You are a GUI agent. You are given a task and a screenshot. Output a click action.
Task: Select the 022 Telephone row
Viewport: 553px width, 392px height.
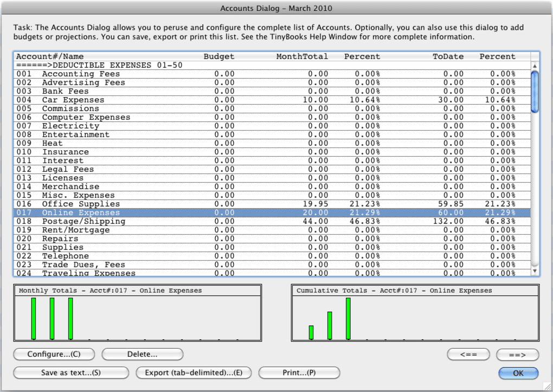pos(272,256)
